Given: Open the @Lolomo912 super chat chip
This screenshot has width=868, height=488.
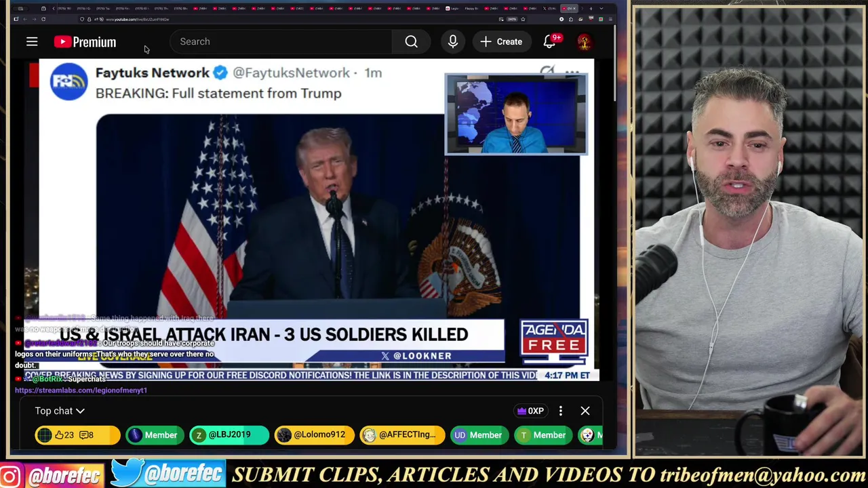Looking at the screenshot, I should pyautogui.click(x=314, y=435).
